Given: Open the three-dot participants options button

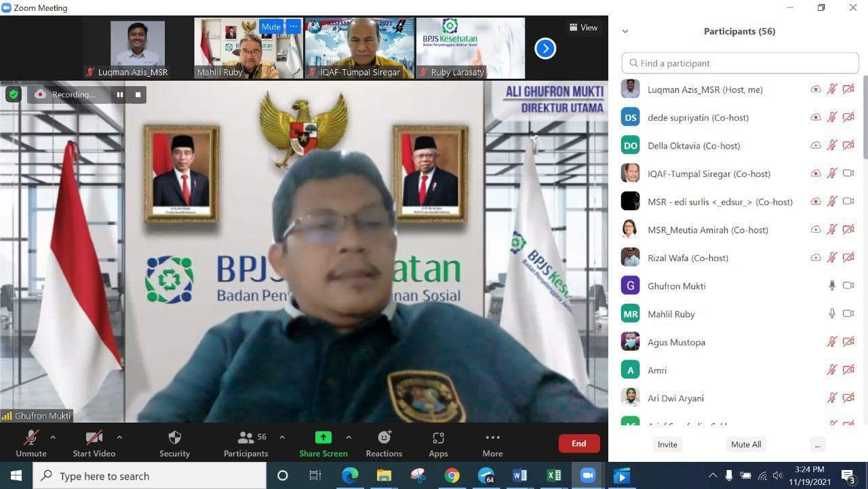Looking at the screenshot, I should point(818,444).
